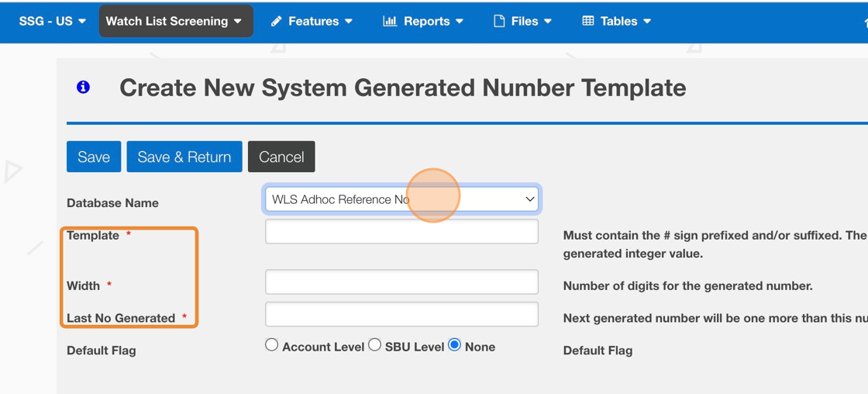Expand the Watch List Screening menu

point(175,22)
